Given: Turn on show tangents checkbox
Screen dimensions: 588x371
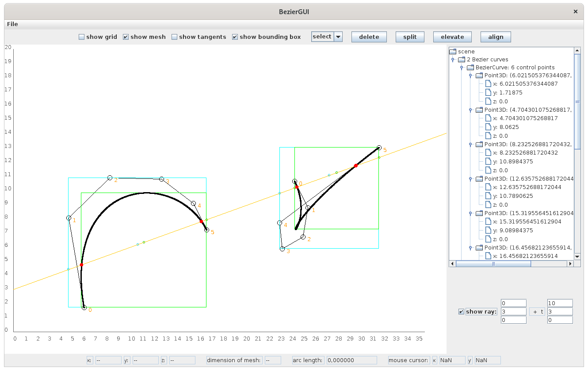Looking at the screenshot, I should click(x=174, y=37).
